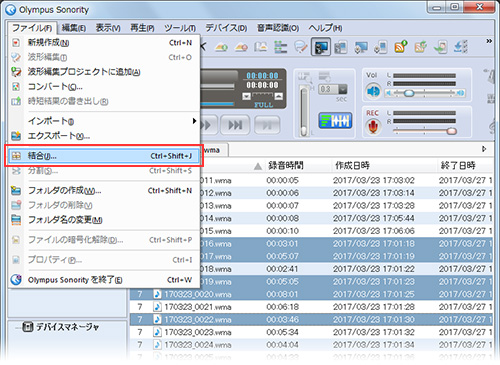Viewport: 500px width, 365px height.
Task: Click creation time 2017/03/23 17:01:34
Action: 374,345
